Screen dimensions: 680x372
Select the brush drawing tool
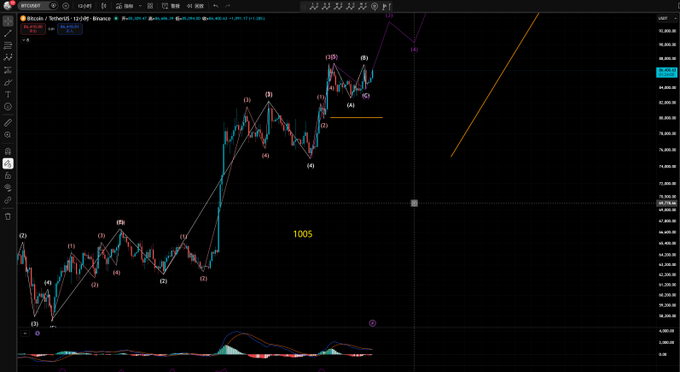[8, 82]
